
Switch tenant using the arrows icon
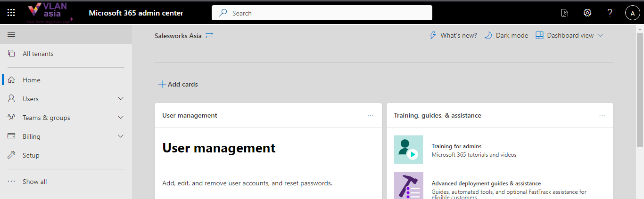209,35
